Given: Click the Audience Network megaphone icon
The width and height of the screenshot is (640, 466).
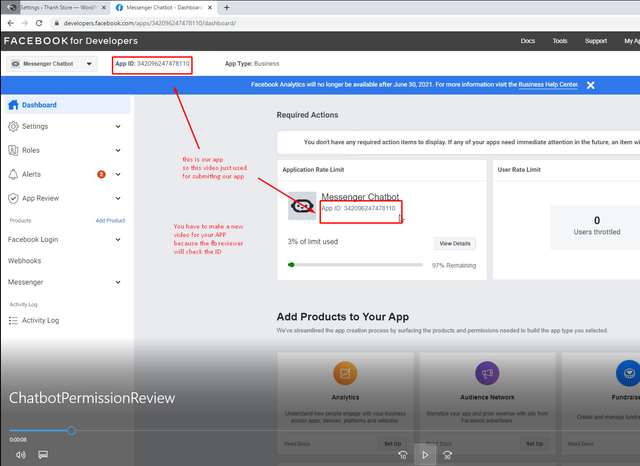Looking at the screenshot, I should click(x=487, y=373).
